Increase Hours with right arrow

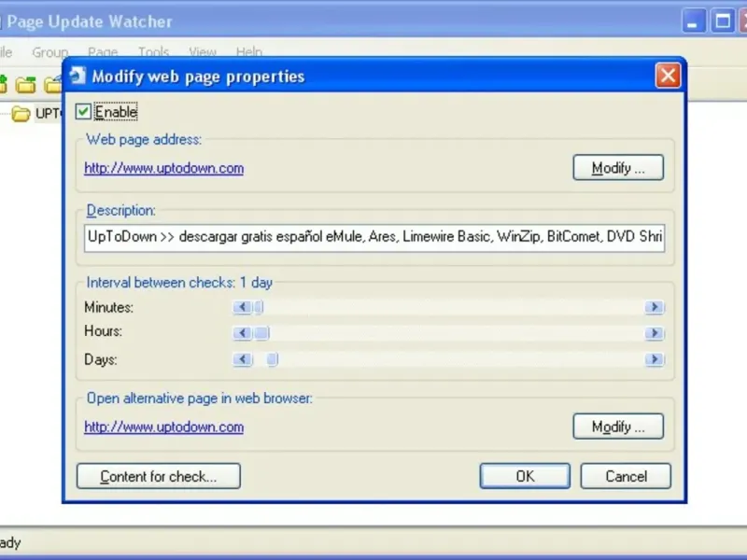[x=655, y=333]
